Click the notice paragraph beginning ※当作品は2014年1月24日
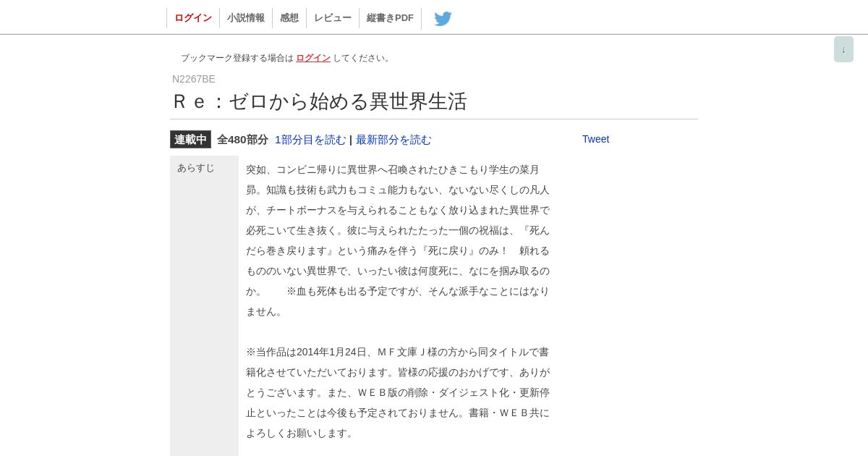This screenshot has width=868, height=456. (398, 392)
